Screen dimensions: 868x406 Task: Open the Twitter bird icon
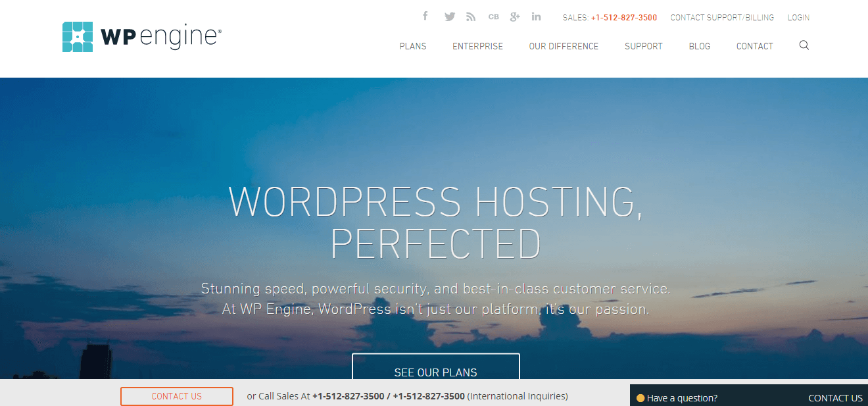(450, 17)
